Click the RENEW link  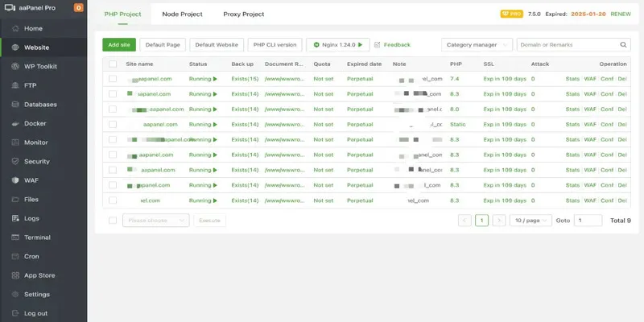pos(620,14)
